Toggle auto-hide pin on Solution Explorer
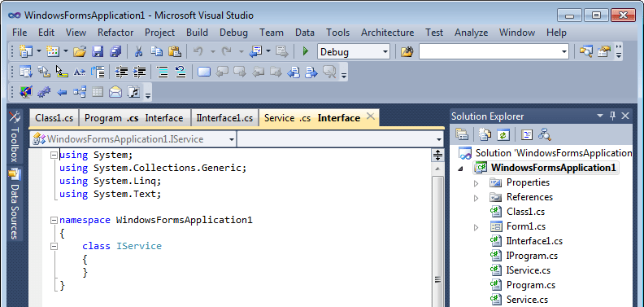Viewport: 644px width, 307px height. [613, 116]
